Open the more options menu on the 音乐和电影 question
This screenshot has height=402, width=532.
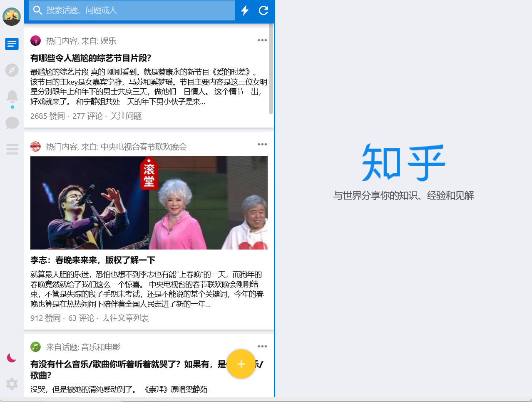pos(262,346)
